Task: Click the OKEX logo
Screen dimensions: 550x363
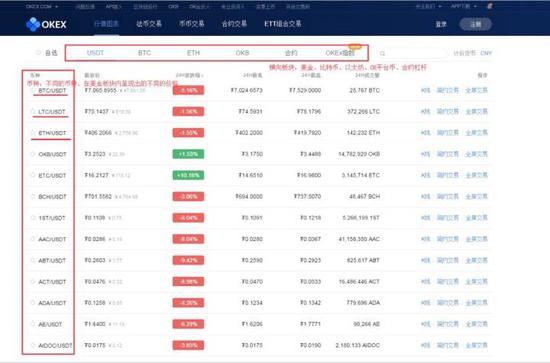Action: click(46, 24)
